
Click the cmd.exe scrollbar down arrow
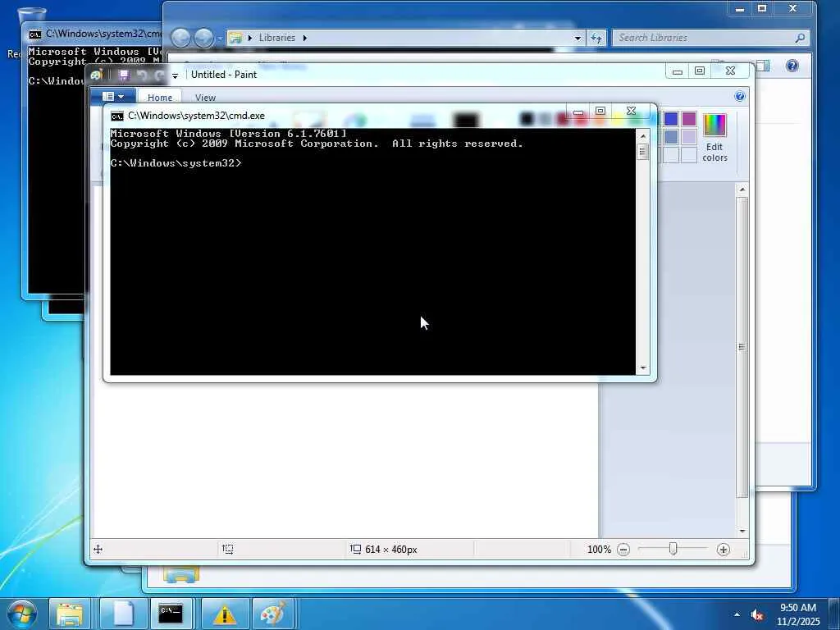pyautogui.click(x=643, y=368)
